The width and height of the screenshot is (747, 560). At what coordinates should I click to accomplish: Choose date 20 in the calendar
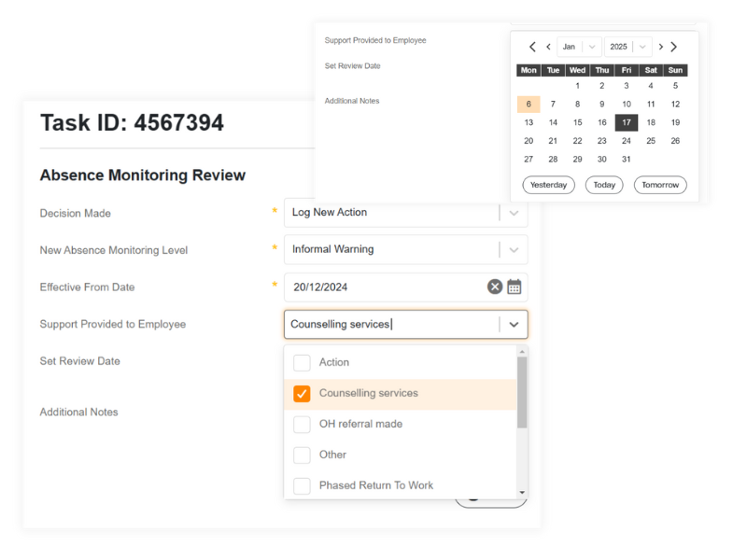[x=529, y=141]
